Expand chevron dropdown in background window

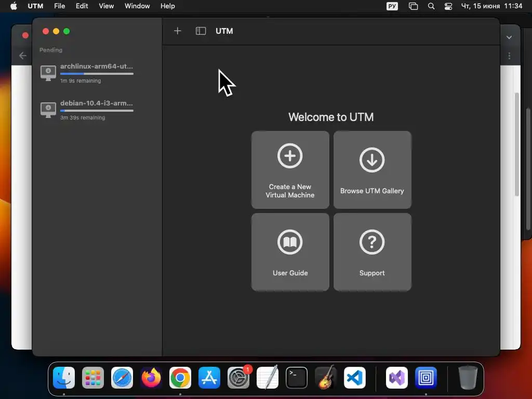509,37
